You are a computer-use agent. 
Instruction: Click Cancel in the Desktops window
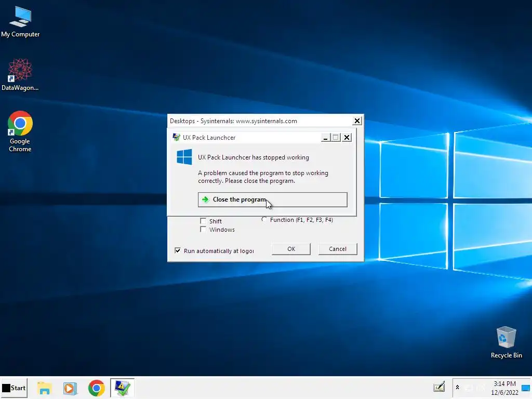(x=338, y=249)
